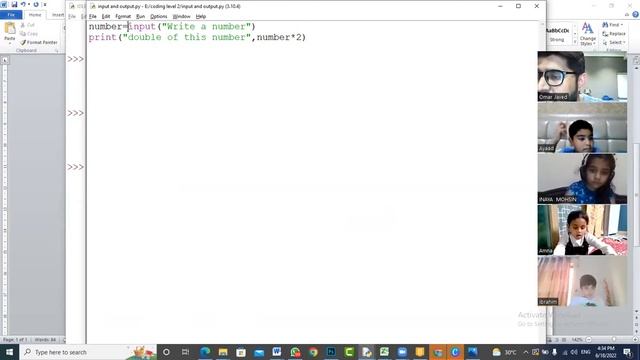Click the Copy icon in Word ribbon
This screenshot has width=640, height=360.
click(x=23, y=34)
